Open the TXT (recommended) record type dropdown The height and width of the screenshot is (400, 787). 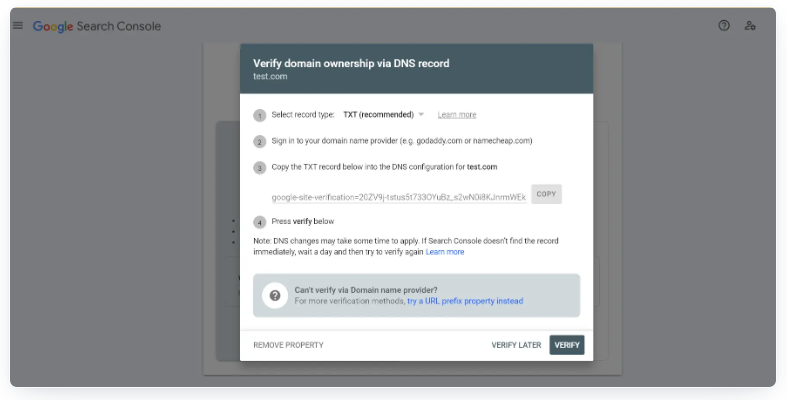click(383, 115)
